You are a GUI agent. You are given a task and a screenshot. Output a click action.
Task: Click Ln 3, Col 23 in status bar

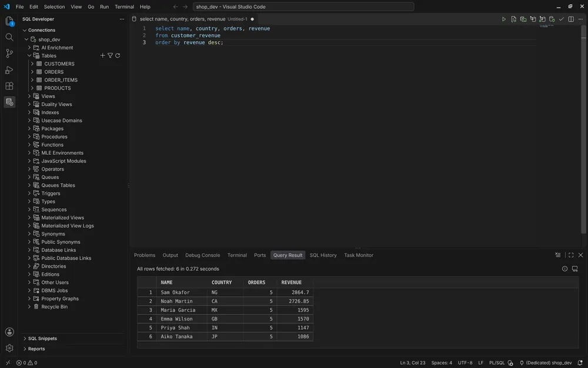pos(413,363)
